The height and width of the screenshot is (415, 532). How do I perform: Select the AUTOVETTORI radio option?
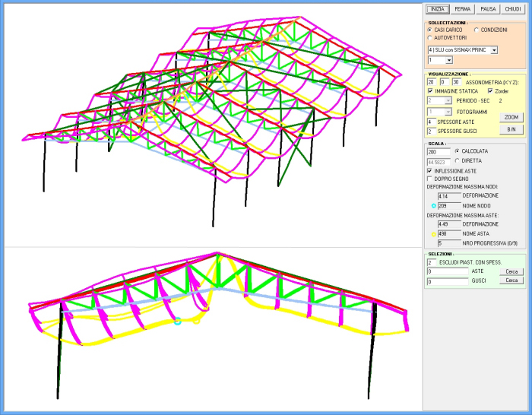[430, 37]
